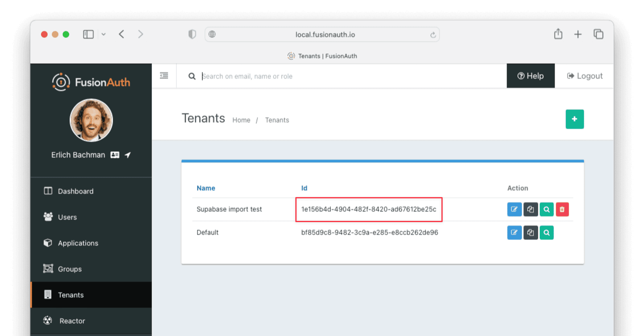Screen dimensions: 644x336
Task: Open Erlich Bachman's profile card icon
Action: pos(115,155)
